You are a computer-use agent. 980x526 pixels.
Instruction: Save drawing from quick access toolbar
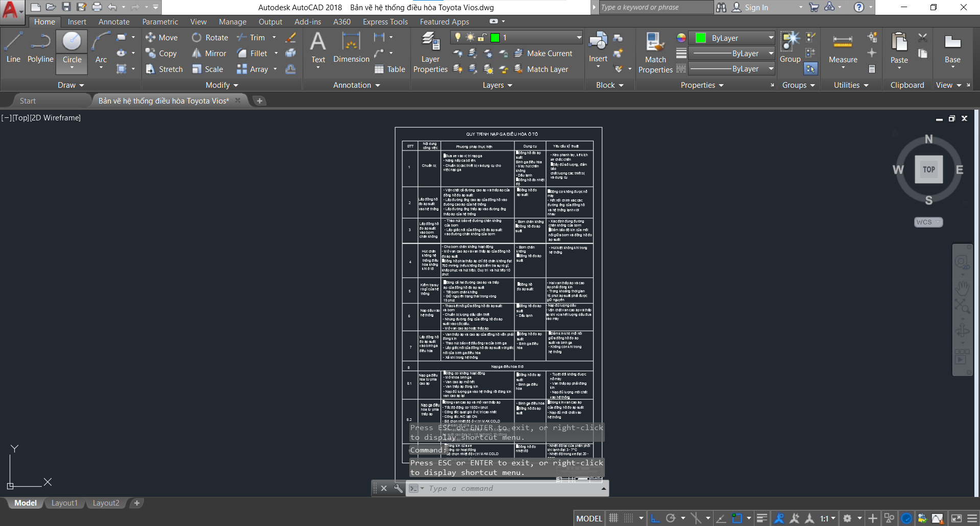[66, 7]
